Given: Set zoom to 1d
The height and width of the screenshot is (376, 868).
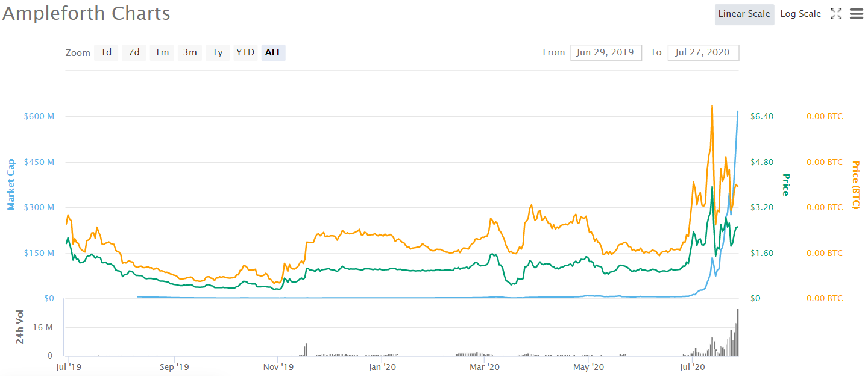Looking at the screenshot, I should [x=106, y=52].
